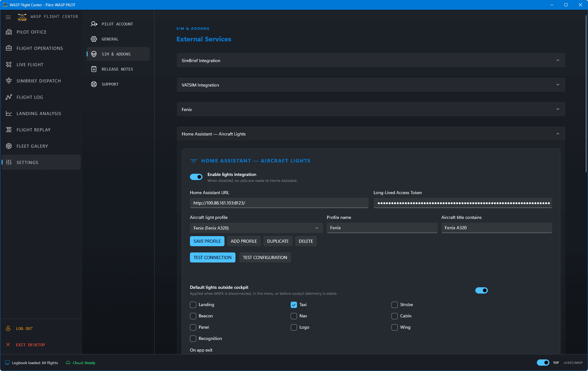Click the Long-Lived Access Token field

point(463,203)
